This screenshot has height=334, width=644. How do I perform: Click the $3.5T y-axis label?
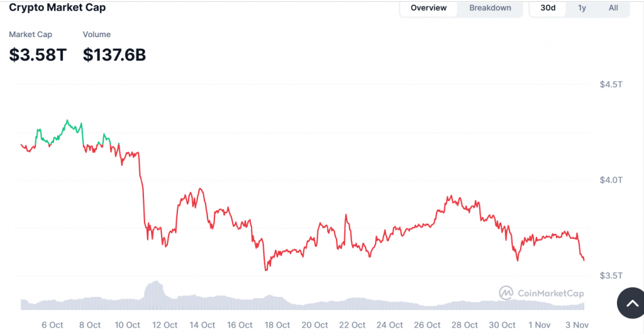tap(611, 276)
